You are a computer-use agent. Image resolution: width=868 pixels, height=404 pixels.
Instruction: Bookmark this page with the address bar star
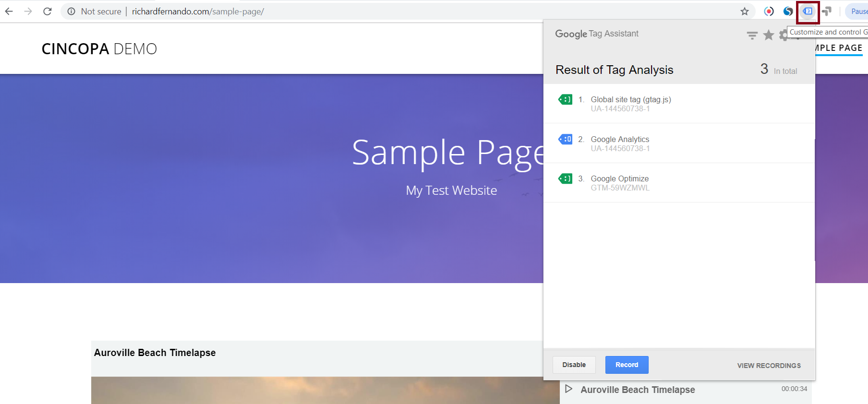coord(745,12)
